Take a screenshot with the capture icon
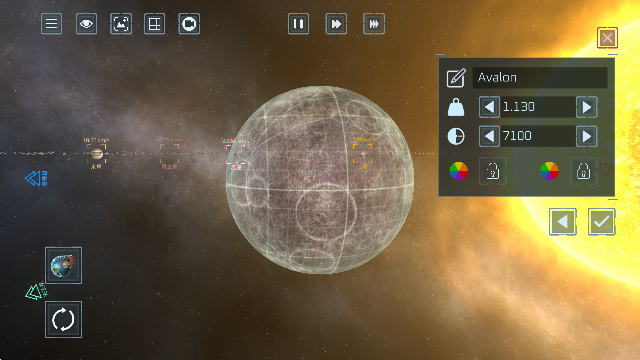Image resolution: width=640 pixels, height=360 pixels. (x=121, y=24)
